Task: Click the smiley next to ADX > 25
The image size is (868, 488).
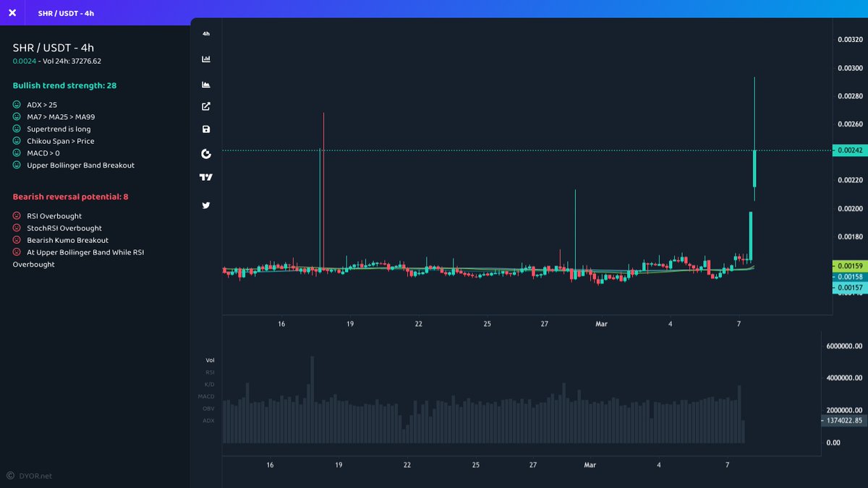Action: click(17, 105)
